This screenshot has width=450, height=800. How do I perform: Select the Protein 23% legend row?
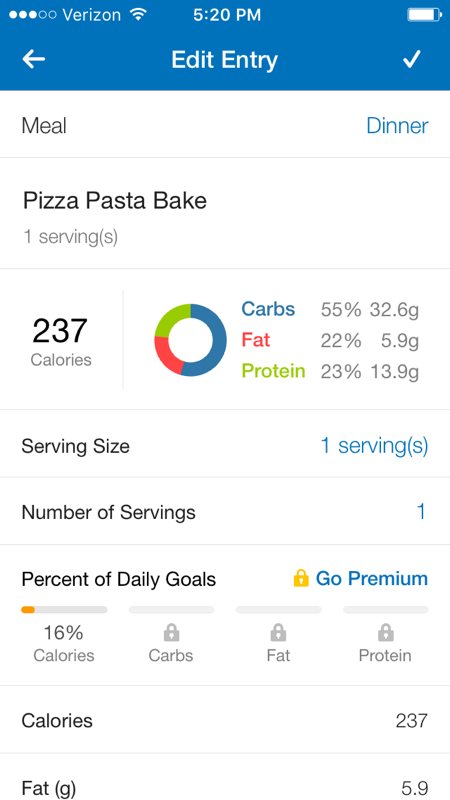point(330,371)
